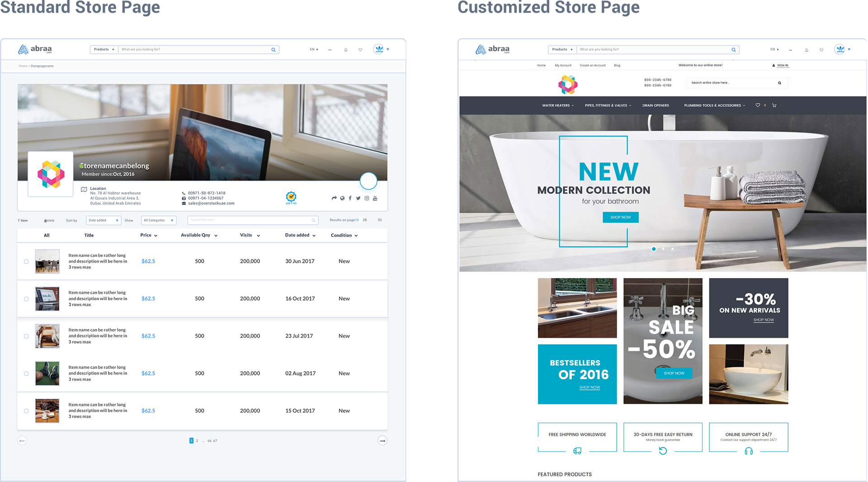This screenshot has width=868, height=482.
Task: Sort by Condition column header
Action: [344, 235]
